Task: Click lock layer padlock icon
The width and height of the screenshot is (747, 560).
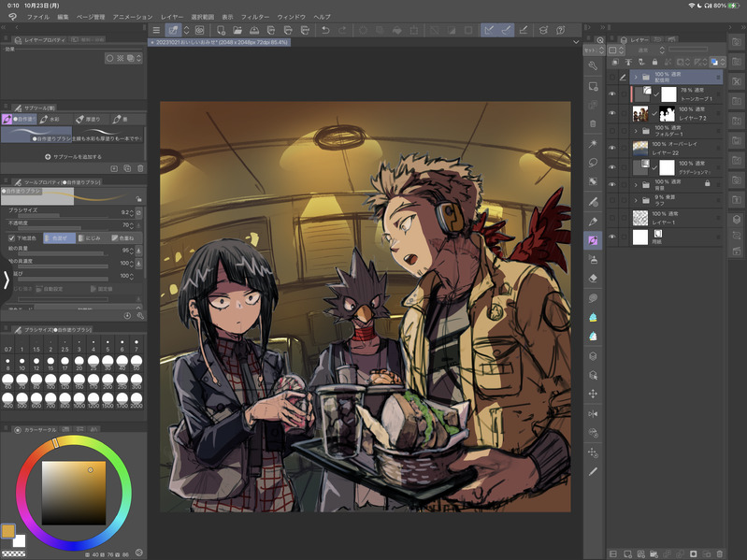Action: 654,62
